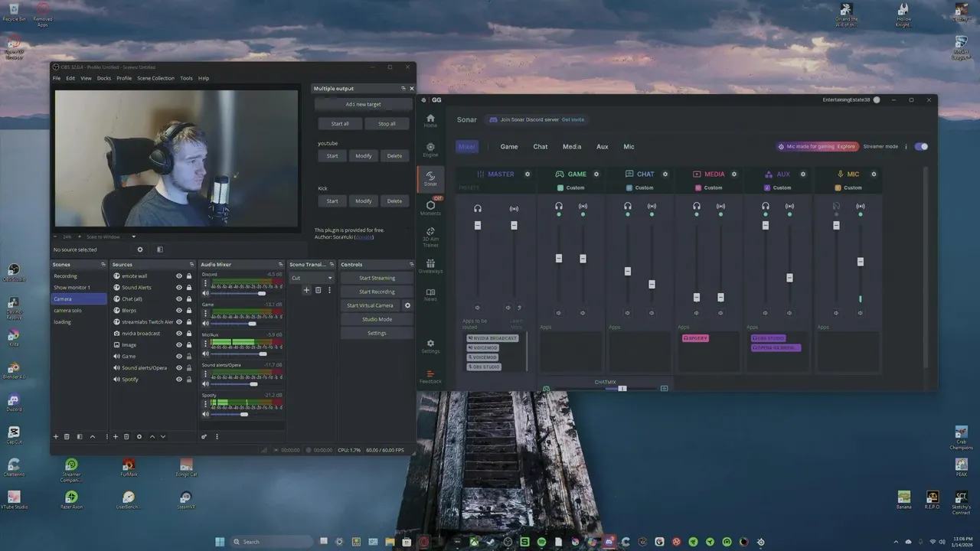
Task: Click the Streamer mode info icon
Action: point(906,146)
